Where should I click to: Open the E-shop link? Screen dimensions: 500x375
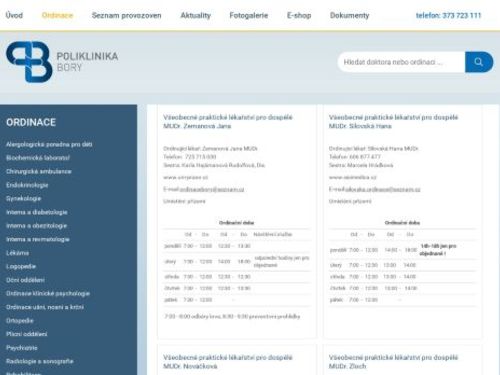pos(299,15)
